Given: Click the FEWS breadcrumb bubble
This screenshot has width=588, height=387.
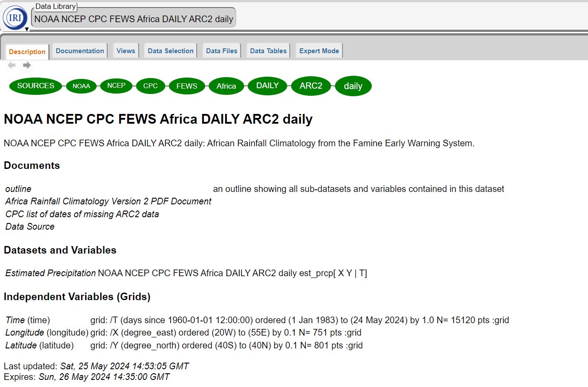Looking at the screenshot, I should pos(187,86).
